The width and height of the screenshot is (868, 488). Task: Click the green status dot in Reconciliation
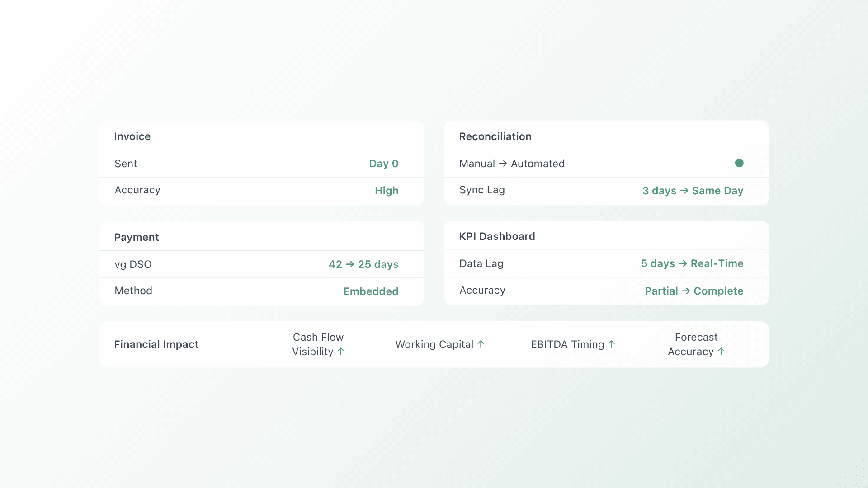coord(739,163)
